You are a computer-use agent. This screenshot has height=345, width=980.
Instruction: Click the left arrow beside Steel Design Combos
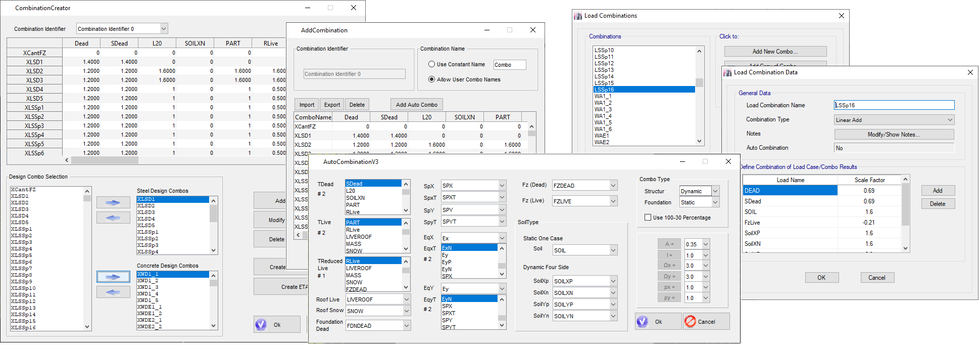tap(113, 218)
